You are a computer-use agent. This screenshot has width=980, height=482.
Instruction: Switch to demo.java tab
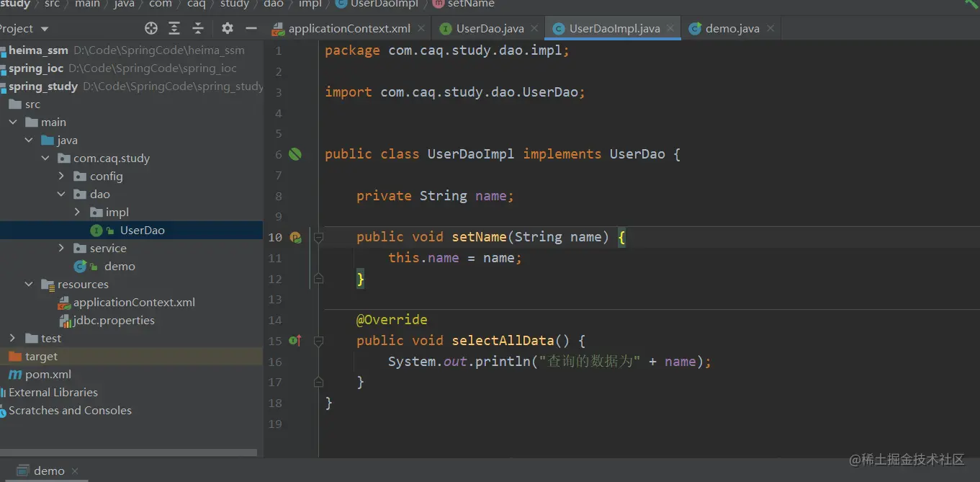tap(732, 29)
